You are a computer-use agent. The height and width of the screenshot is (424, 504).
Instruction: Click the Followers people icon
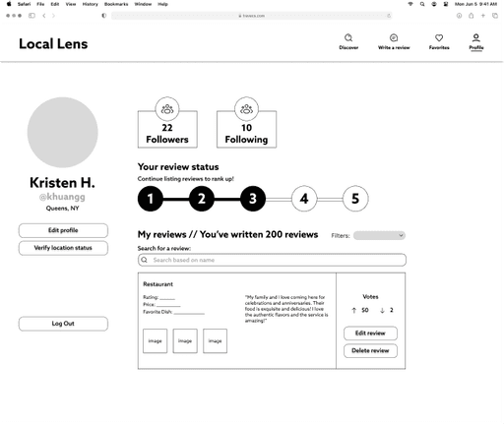[x=167, y=109]
